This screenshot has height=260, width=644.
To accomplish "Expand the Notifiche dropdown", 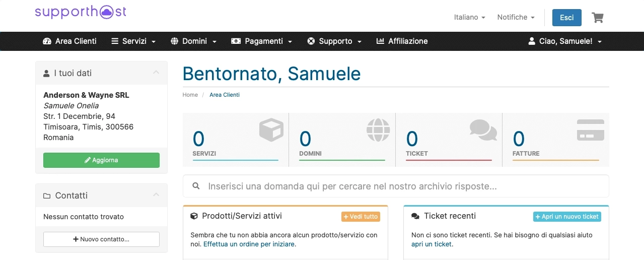I will [516, 17].
